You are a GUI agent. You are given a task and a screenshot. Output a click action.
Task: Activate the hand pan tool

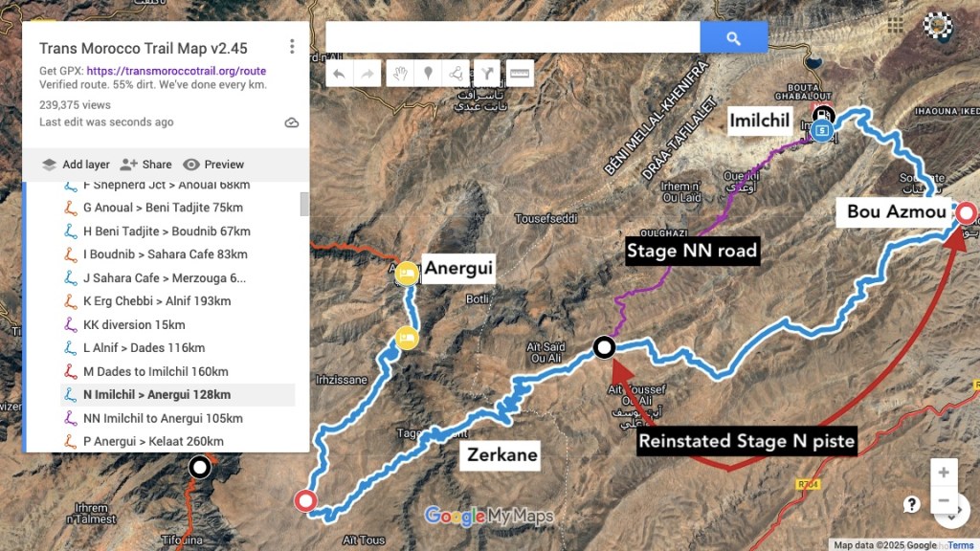399,73
